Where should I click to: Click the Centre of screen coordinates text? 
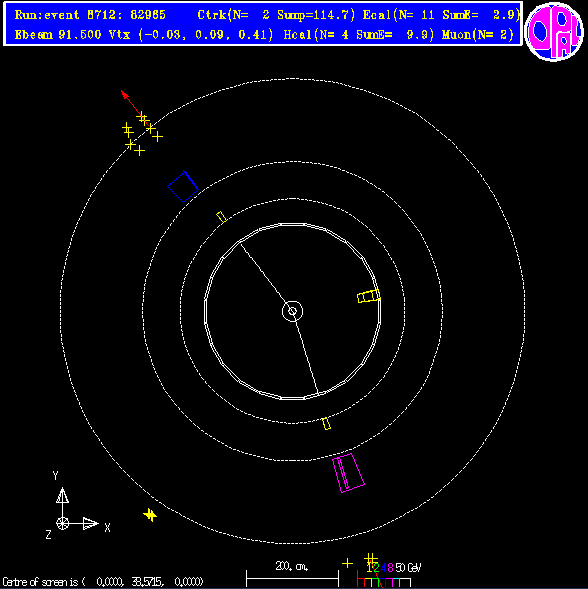103,582
